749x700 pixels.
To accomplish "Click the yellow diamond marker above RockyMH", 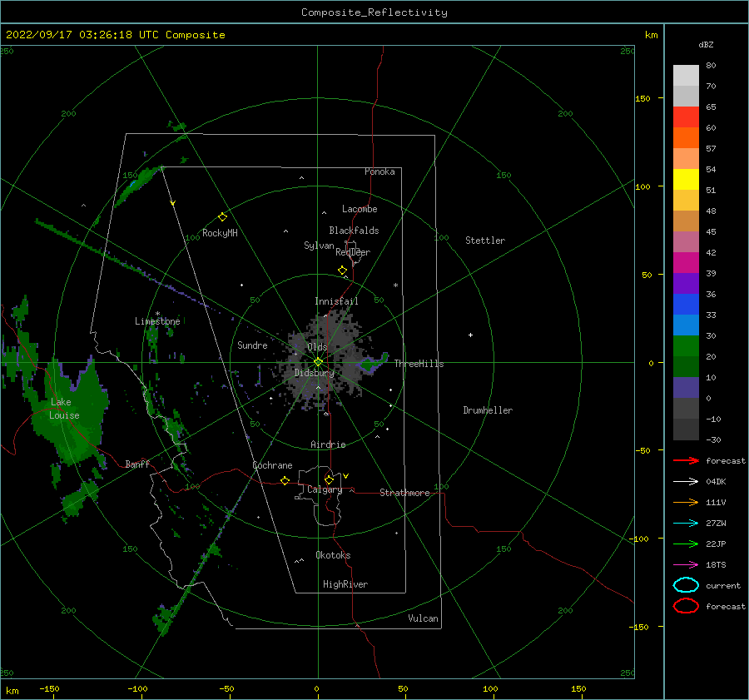I will tap(222, 217).
